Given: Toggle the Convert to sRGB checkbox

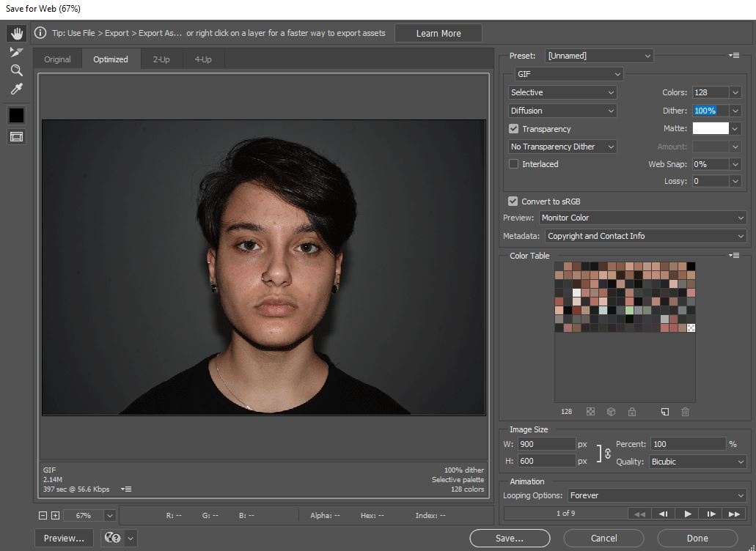Looking at the screenshot, I should tap(513, 201).
